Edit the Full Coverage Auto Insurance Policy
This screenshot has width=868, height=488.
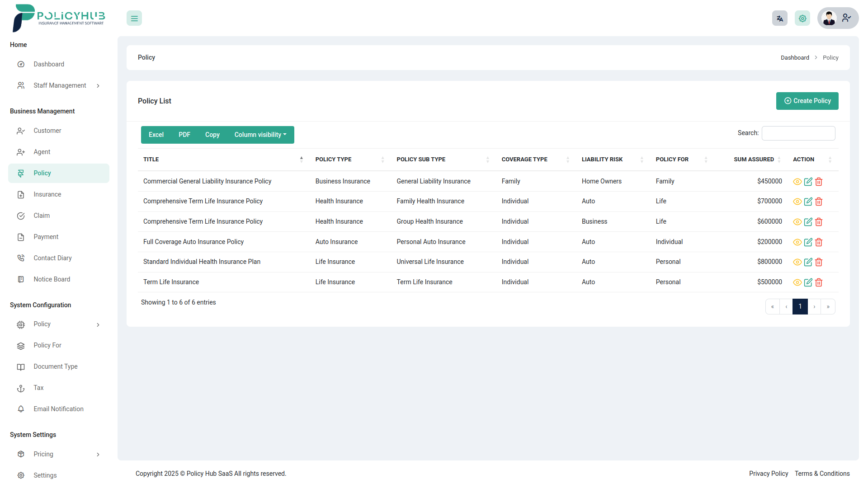[808, 242]
